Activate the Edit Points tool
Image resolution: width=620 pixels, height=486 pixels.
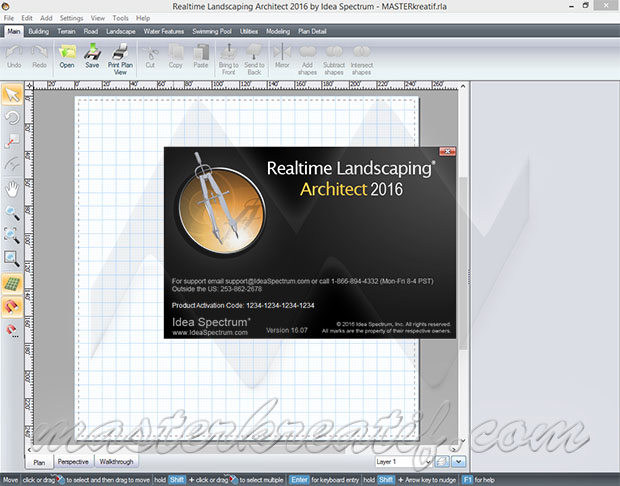[12, 141]
